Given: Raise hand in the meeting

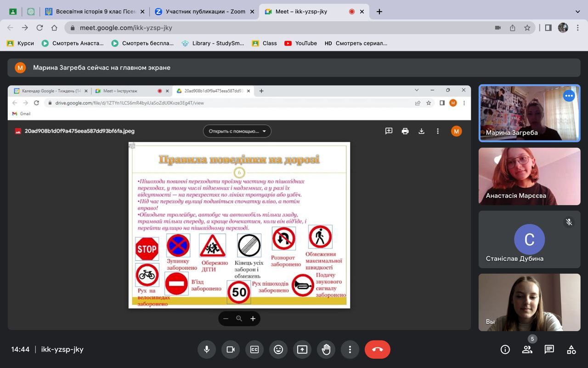Looking at the screenshot, I should click(x=326, y=350).
